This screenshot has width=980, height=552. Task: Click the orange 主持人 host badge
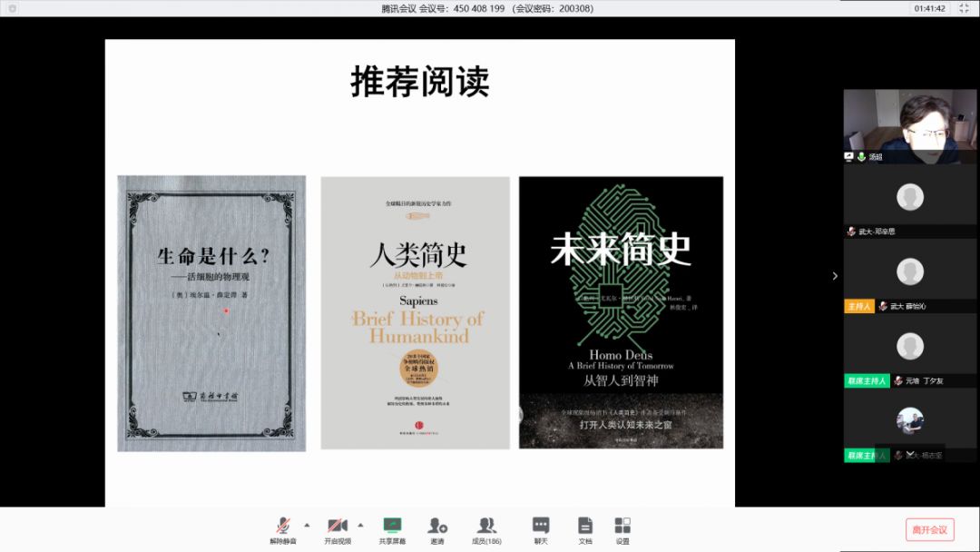click(859, 306)
